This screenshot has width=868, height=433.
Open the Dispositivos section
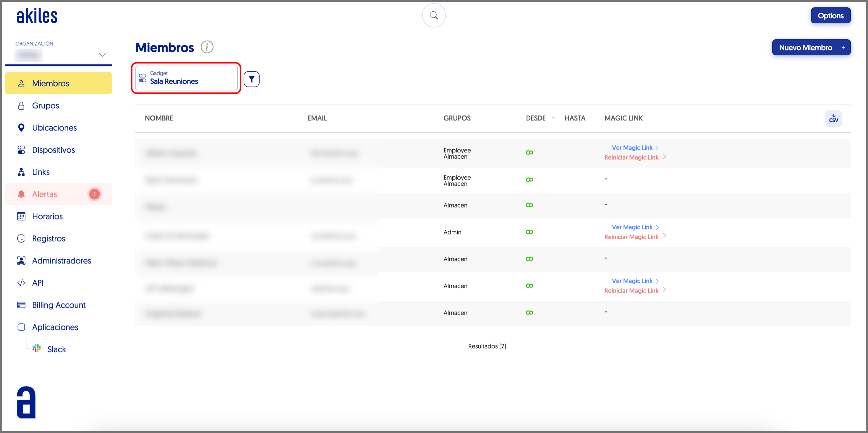pos(53,150)
